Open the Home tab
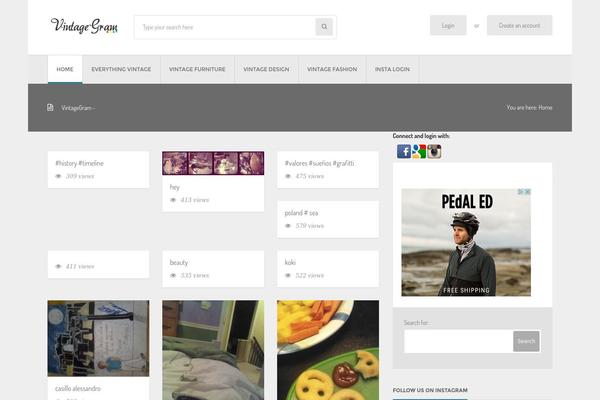Viewport: 600px width, 400px height. pos(65,69)
